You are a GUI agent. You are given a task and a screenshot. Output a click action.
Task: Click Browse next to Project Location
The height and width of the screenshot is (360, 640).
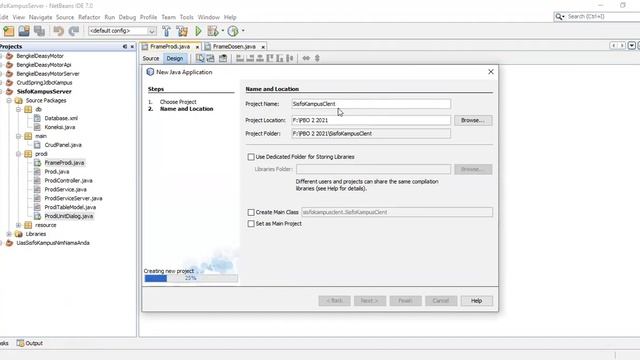click(x=473, y=120)
